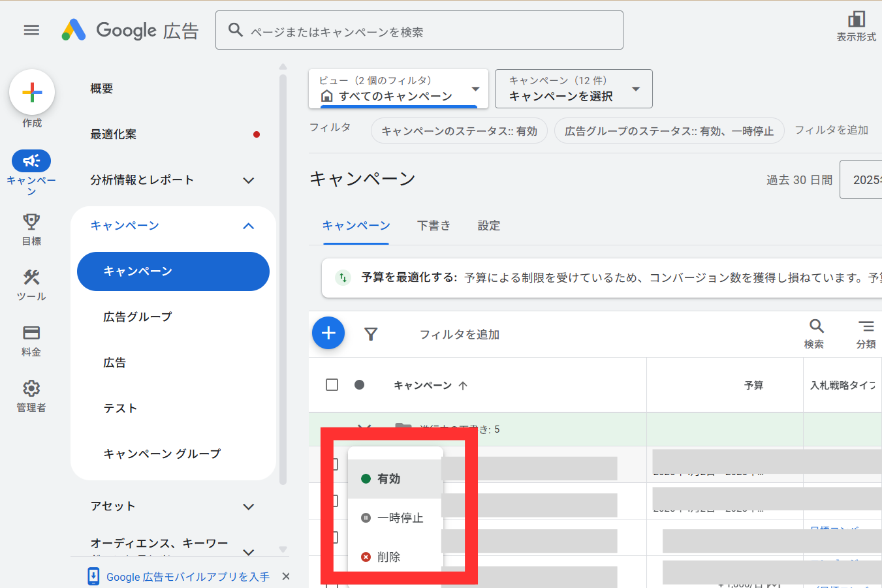Open 概要 in sidebar
This screenshot has width=882, height=588.
[x=102, y=89]
